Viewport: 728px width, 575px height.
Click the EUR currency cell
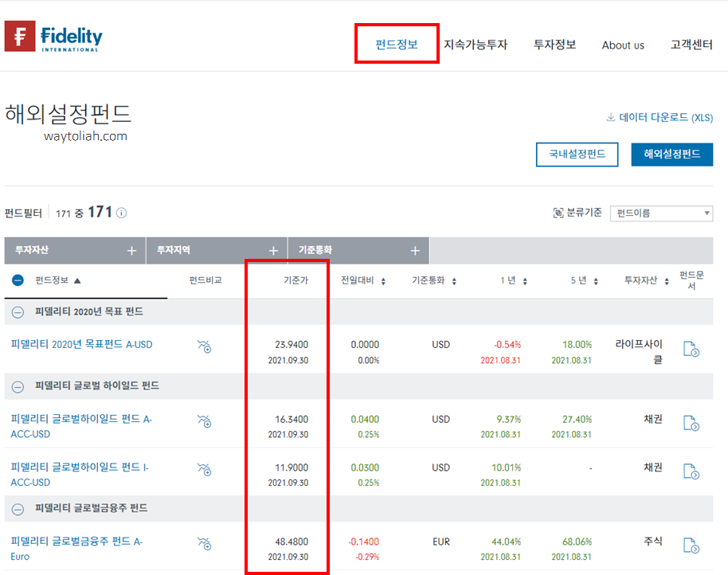tap(441, 542)
